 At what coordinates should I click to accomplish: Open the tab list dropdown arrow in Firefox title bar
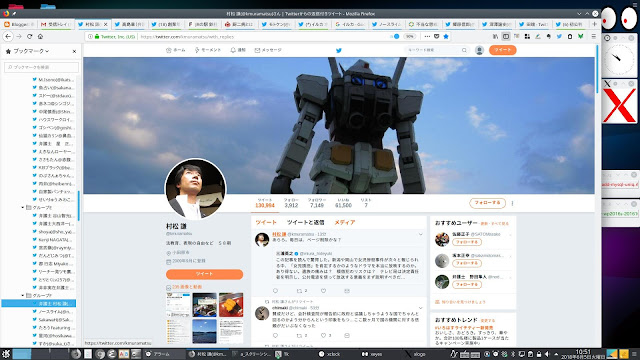click(x=579, y=13)
